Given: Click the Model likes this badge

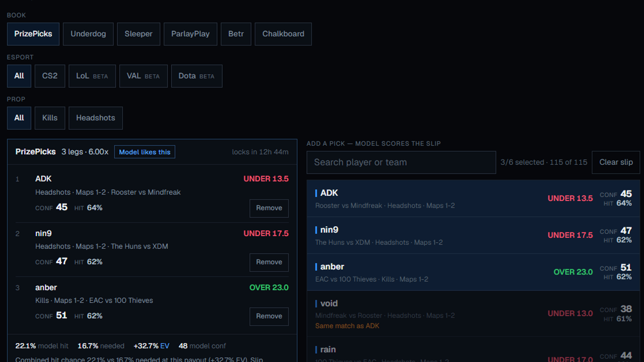Looking at the screenshot, I should (x=145, y=152).
